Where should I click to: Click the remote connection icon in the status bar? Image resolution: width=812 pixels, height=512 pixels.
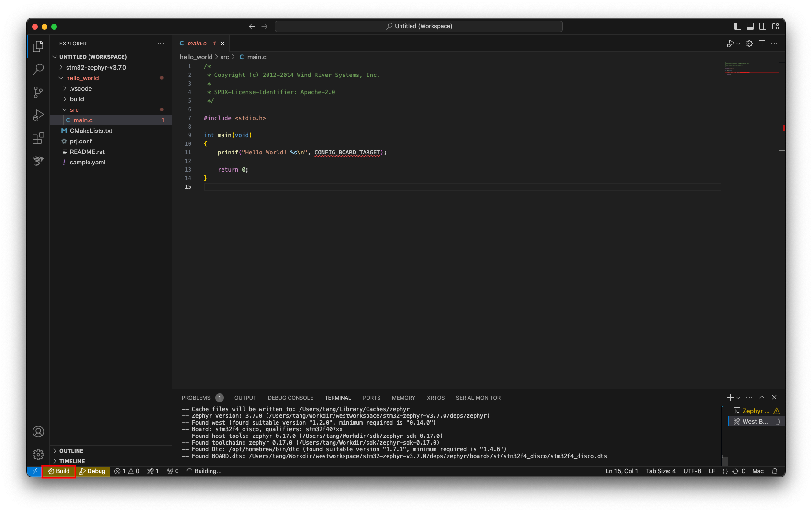(34, 471)
